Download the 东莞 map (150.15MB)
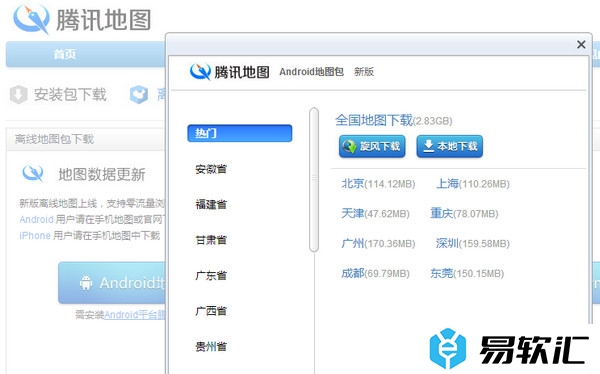 click(467, 273)
